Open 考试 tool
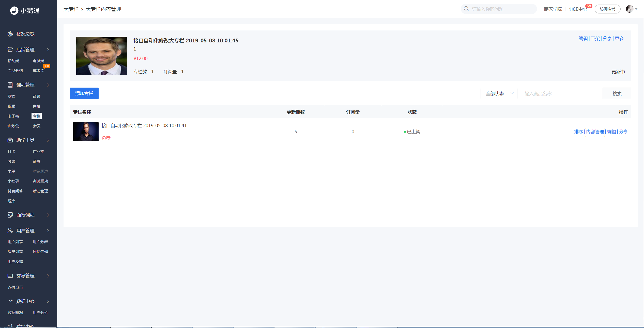Image resolution: width=644 pixels, height=328 pixels. tap(11, 161)
